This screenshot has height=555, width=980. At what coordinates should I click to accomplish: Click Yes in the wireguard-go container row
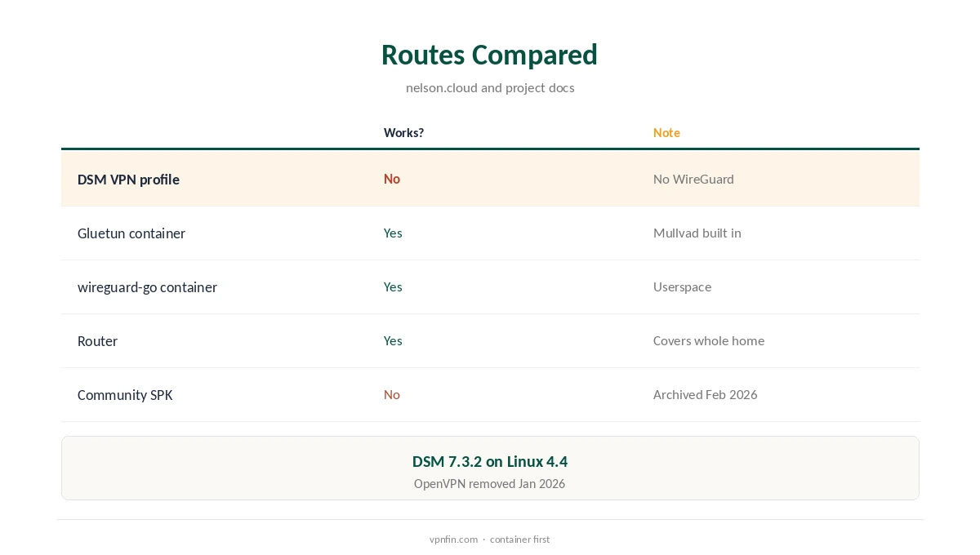(x=393, y=286)
